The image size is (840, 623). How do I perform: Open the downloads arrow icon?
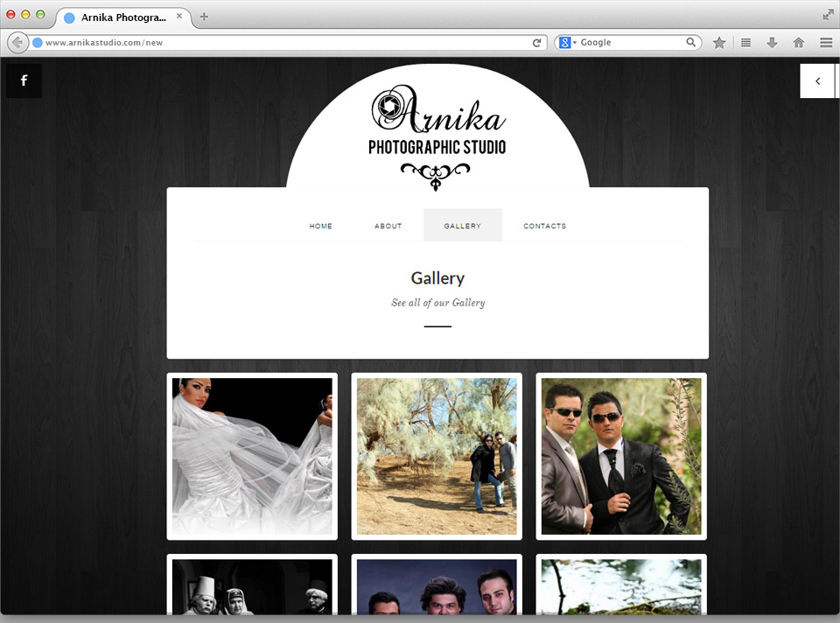point(772,43)
